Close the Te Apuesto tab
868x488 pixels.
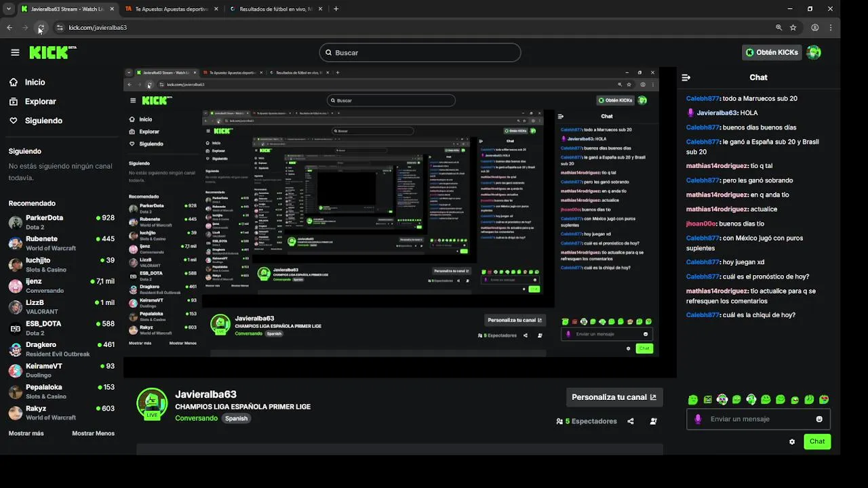(216, 9)
